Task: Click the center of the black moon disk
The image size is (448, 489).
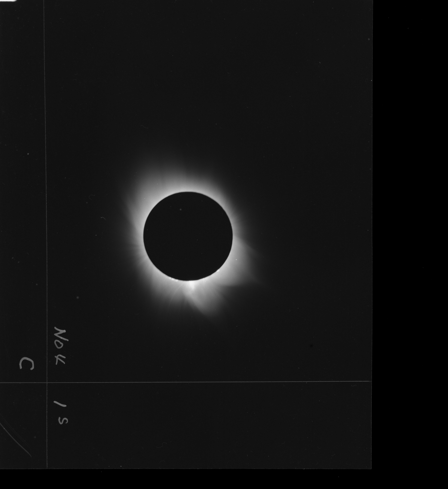Action: point(188,236)
